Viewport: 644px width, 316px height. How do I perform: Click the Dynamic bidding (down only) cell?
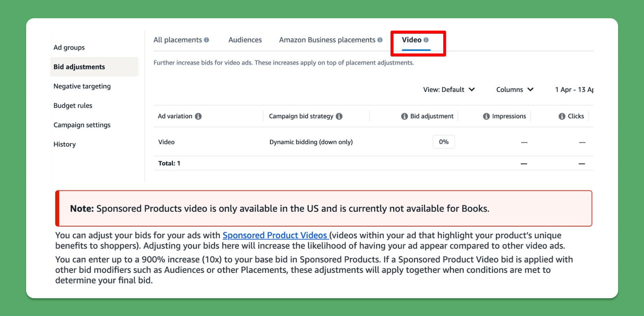311,142
